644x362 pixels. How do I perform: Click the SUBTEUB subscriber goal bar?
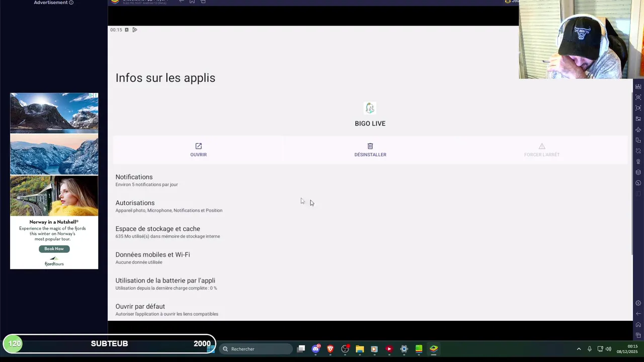pyautogui.click(x=109, y=344)
